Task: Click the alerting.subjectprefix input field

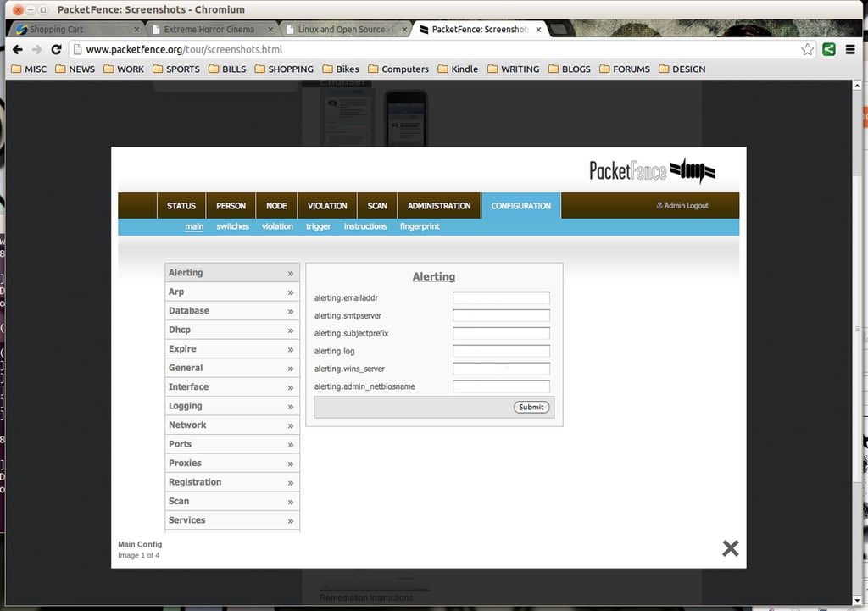Action: (501, 333)
